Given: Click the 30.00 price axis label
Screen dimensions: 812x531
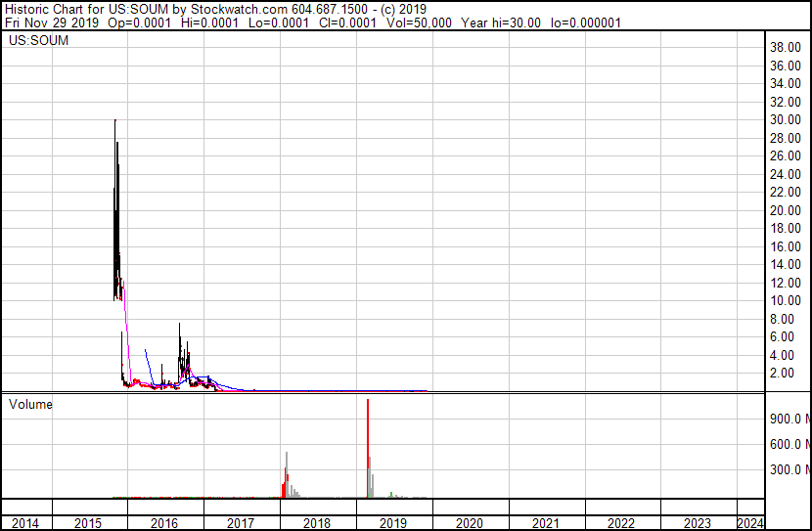Looking at the screenshot, I should pos(786,120).
